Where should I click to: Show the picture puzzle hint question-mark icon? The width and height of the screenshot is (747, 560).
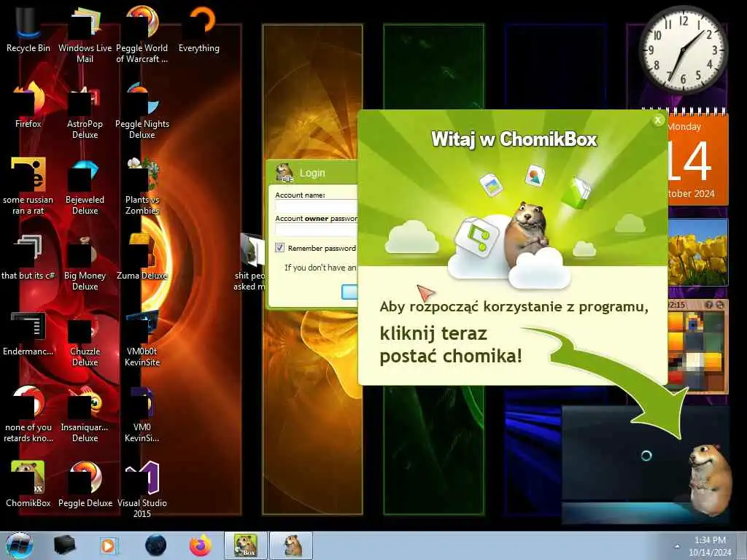(708, 305)
